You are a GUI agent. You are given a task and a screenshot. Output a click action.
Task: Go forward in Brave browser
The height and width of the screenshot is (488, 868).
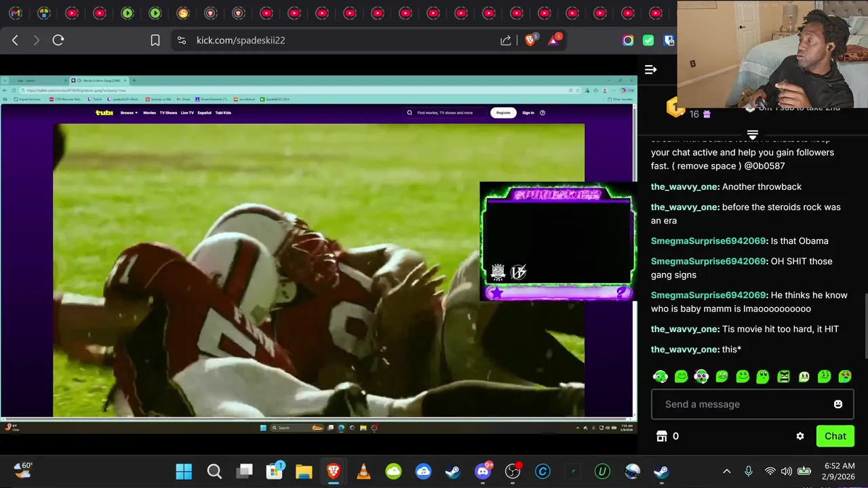37,40
